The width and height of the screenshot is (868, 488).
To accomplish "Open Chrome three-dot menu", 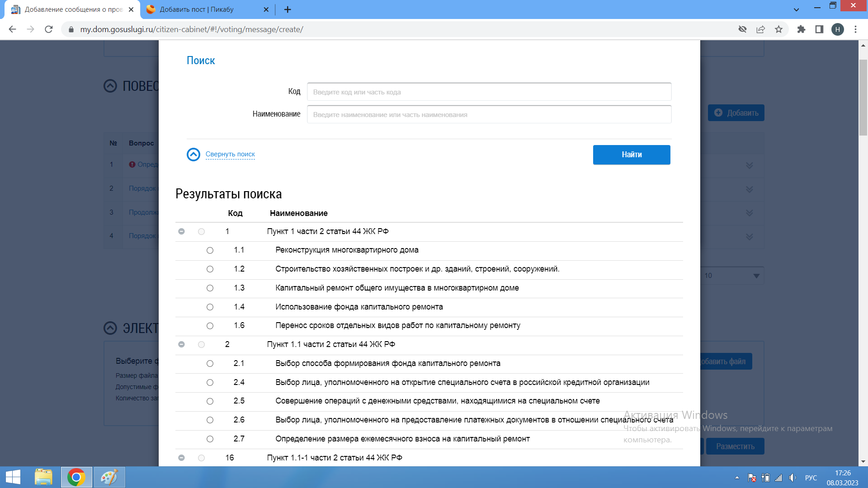I will [x=855, y=29].
